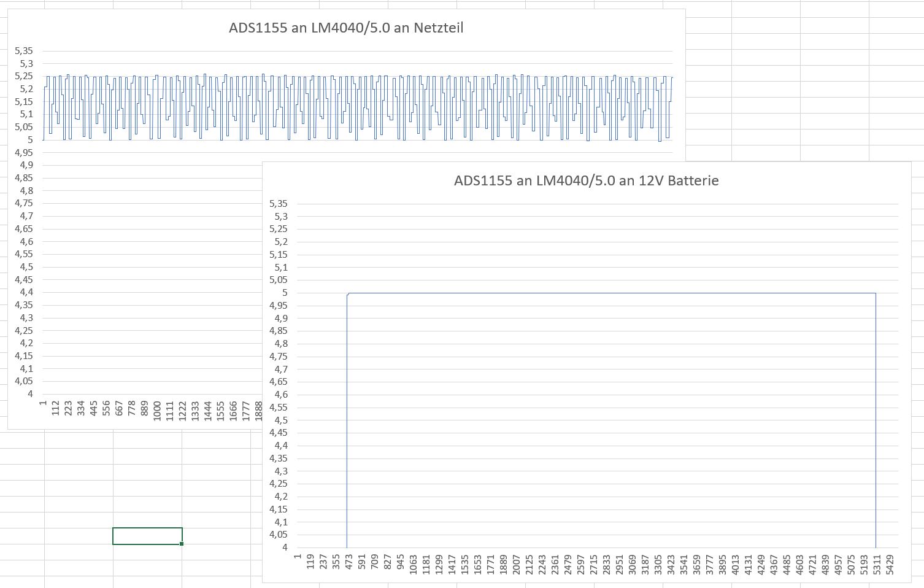Click the x-axis label 1222
This screenshot has width=924, height=588.
183,411
